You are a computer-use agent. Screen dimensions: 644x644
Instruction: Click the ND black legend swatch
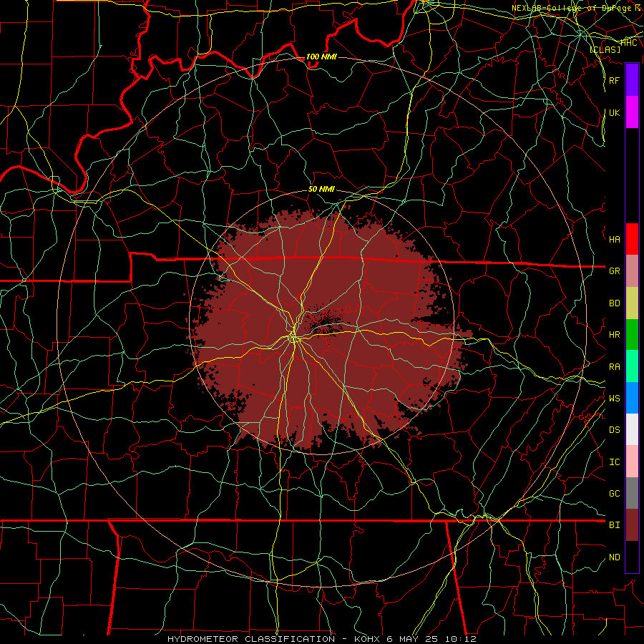coord(632,557)
